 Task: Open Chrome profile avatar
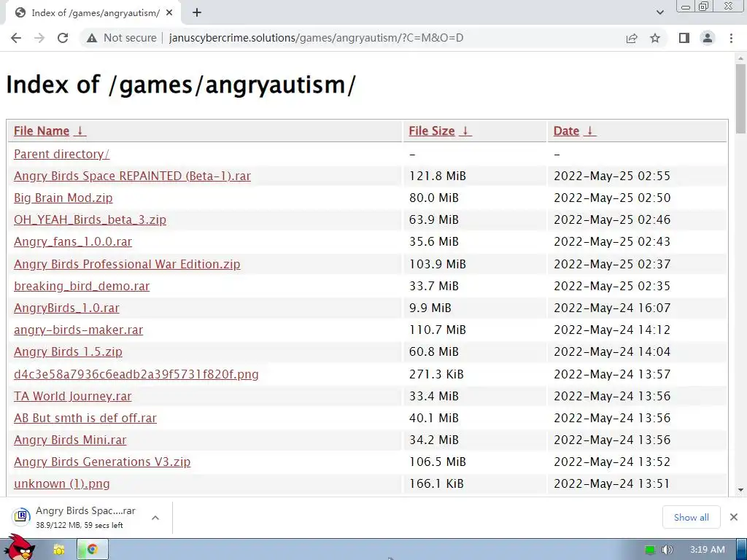[708, 38]
